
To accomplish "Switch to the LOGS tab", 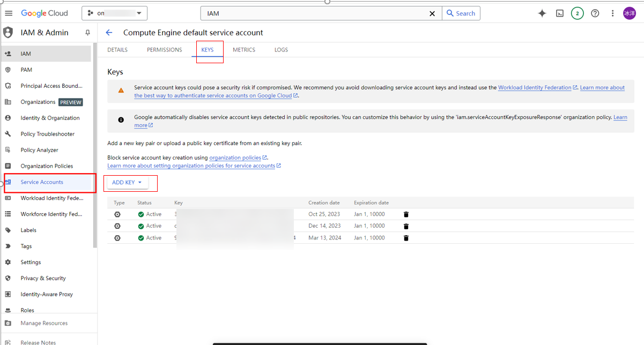I will point(281,50).
